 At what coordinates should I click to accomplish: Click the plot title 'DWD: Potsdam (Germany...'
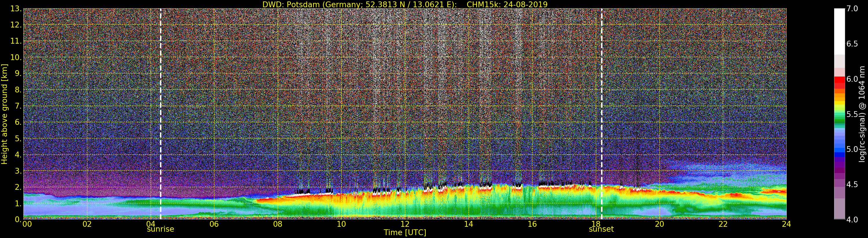(405, 4)
